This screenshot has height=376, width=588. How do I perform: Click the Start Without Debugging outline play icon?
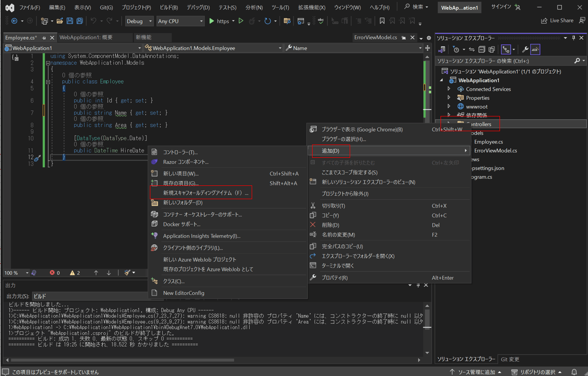[241, 21]
